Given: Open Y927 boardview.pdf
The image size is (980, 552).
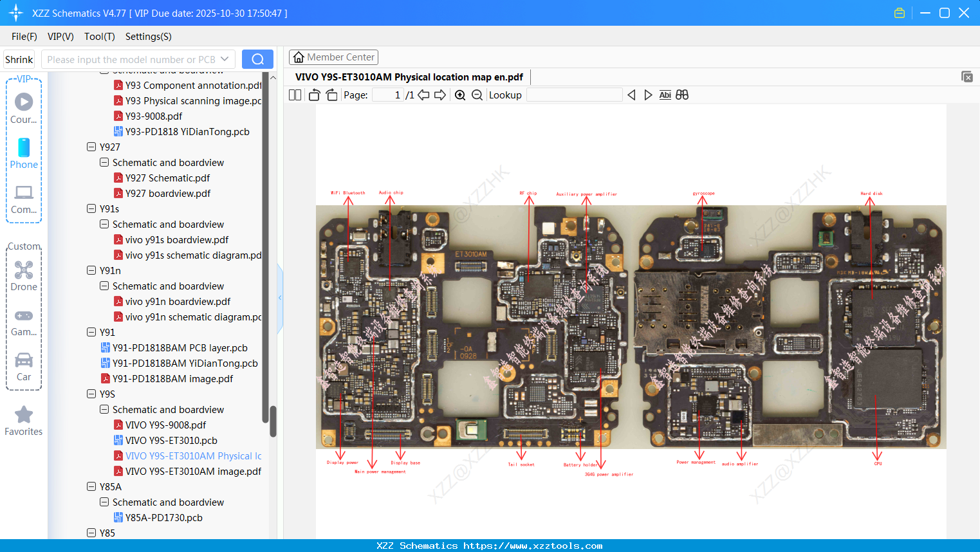Looking at the screenshot, I should pyautogui.click(x=162, y=193).
